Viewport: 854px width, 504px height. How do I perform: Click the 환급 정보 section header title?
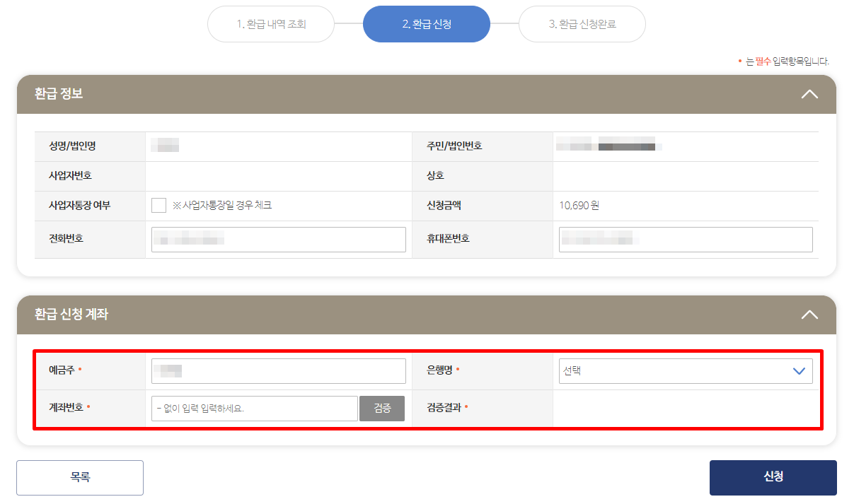pos(59,94)
